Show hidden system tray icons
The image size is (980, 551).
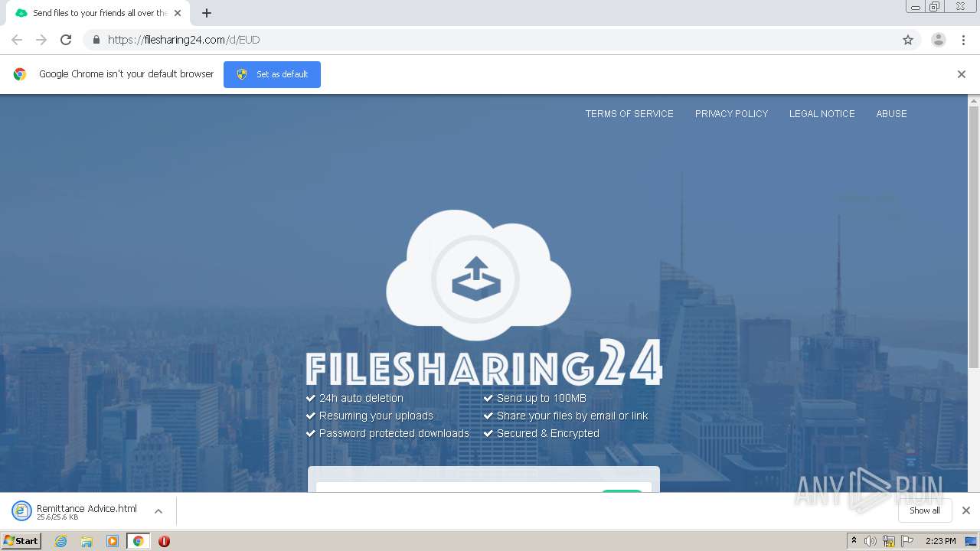point(854,541)
